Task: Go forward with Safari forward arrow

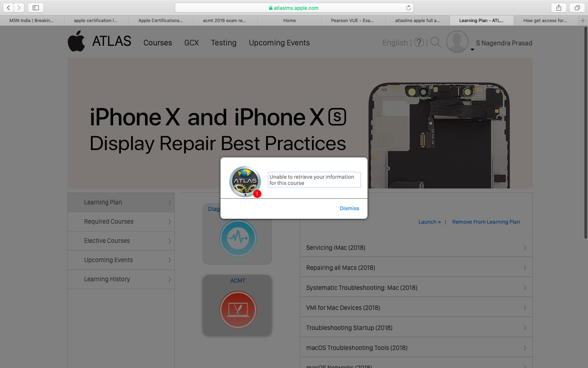Action: [x=19, y=8]
